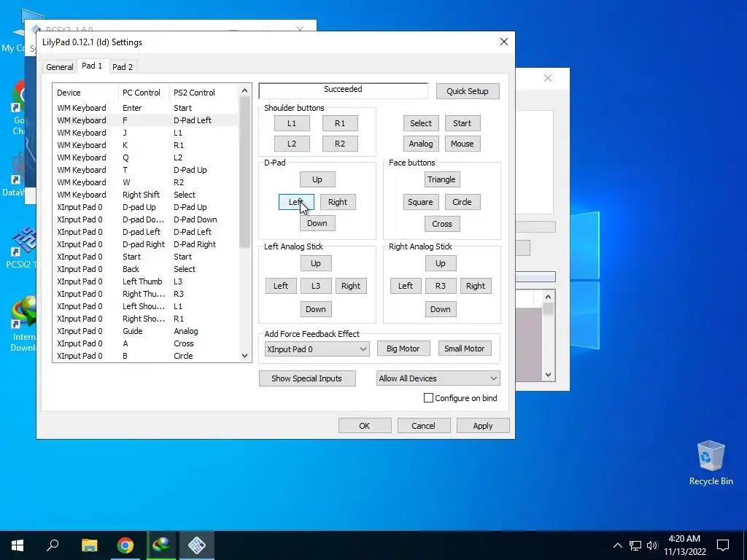Viewport: 747px width, 560px height.
Task: Bind the D-Pad Right button
Action: pyautogui.click(x=338, y=202)
